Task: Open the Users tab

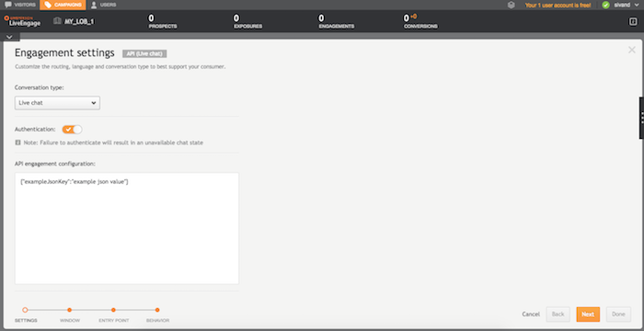Action: (x=103, y=5)
